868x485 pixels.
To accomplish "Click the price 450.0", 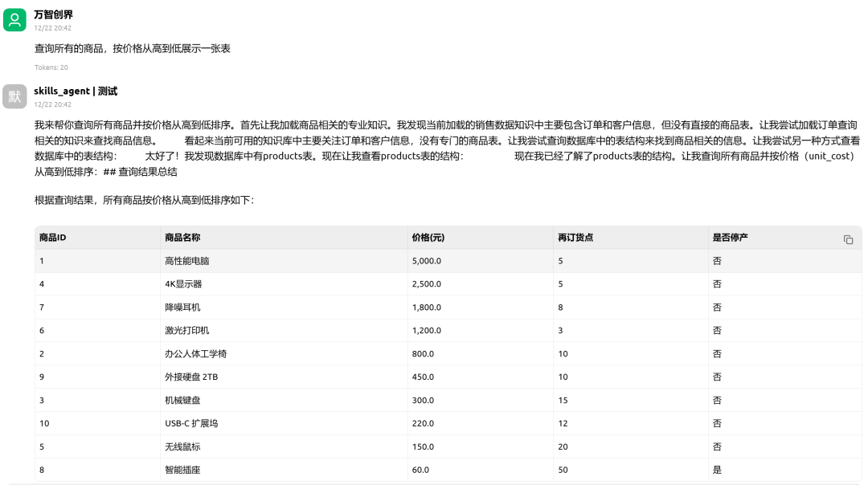I will coord(423,377).
